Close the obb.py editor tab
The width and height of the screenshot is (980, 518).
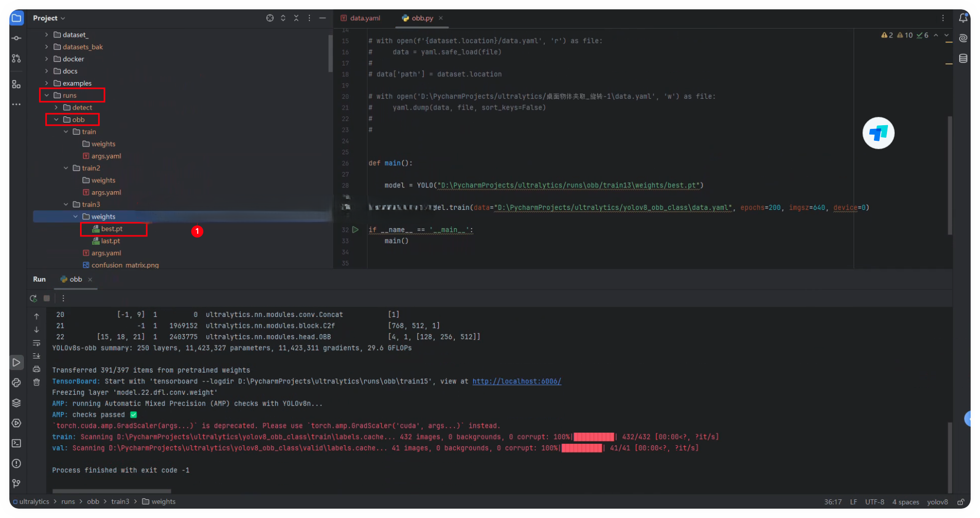[441, 18]
